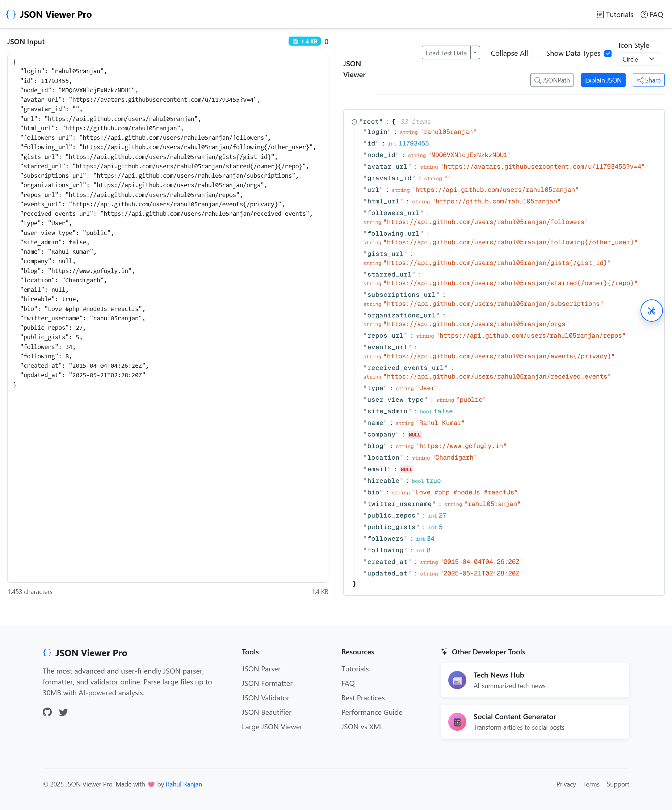
Task: Open the Load Test Data dropdown arrow
Action: coord(475,53)
